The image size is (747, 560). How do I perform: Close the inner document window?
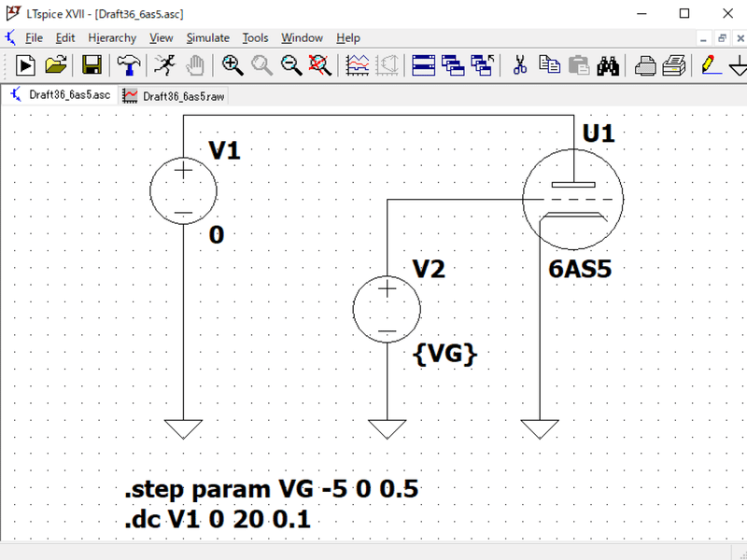740,38
